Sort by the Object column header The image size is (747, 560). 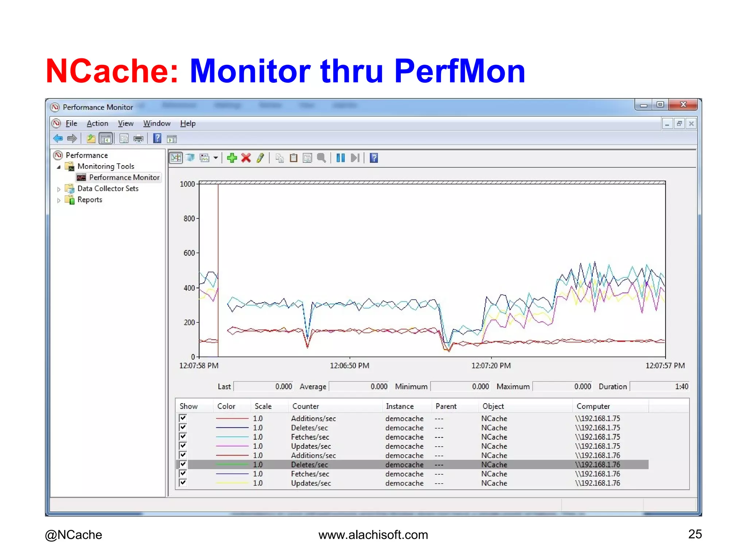point(525,406)
